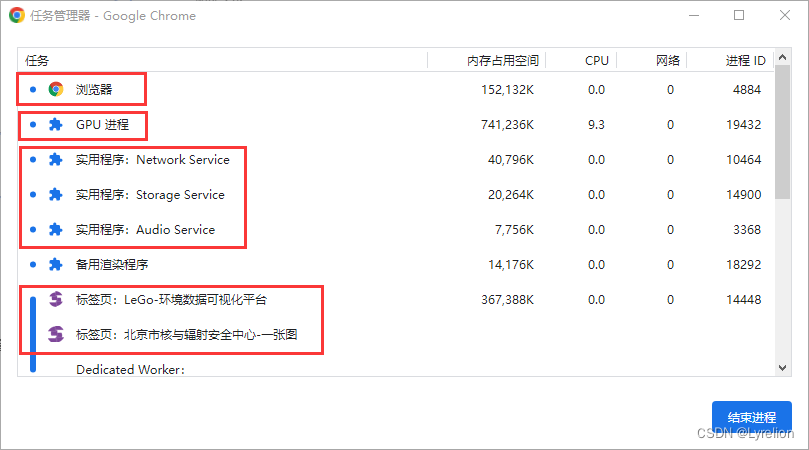Viewport: 809px width, 450px height.
Task: Click the memory value 367,388K
Action: coord(508,300)
